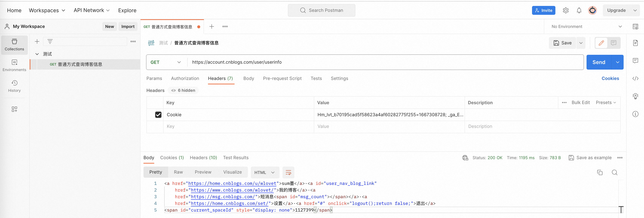Open the notifications bell

[579, 11]
